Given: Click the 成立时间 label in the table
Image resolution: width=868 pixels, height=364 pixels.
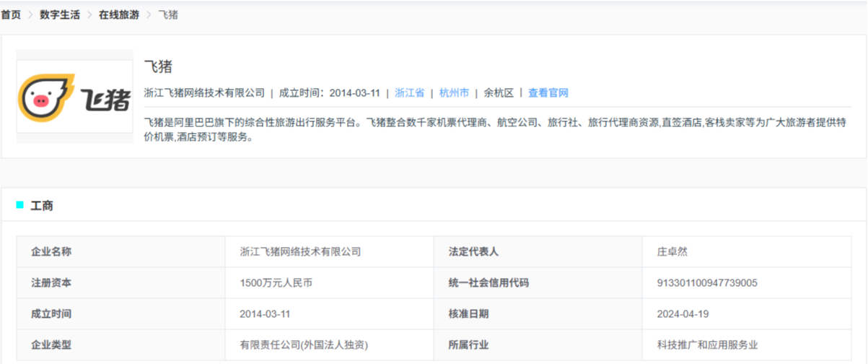Looking at the screenshot, I should (x=51, y=314).
